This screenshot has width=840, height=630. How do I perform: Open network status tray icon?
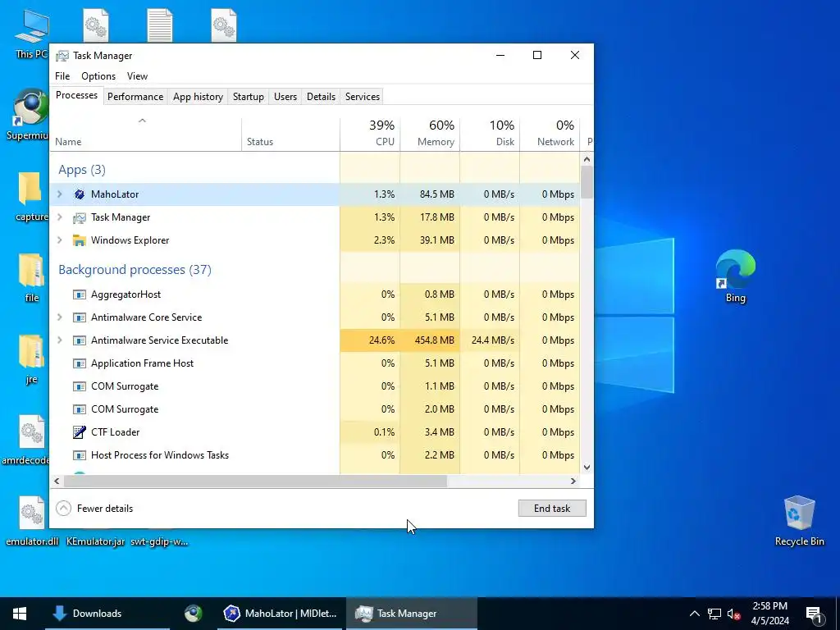714,614
